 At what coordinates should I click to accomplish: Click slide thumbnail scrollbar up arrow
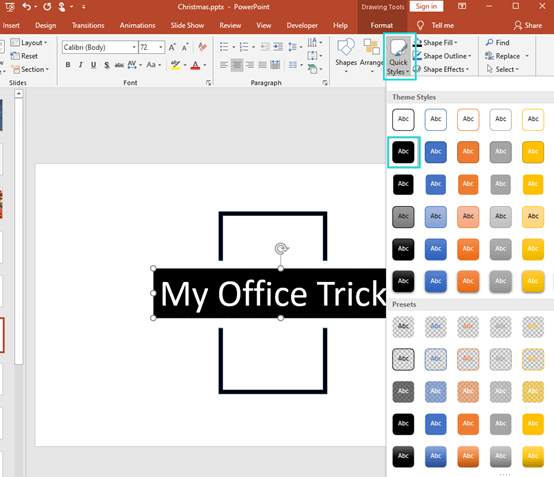pyautogui.click(x=19, y=94)
